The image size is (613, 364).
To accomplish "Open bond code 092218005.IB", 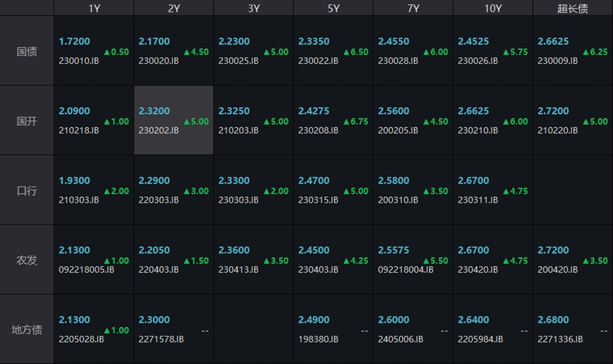I will point(86,269).
